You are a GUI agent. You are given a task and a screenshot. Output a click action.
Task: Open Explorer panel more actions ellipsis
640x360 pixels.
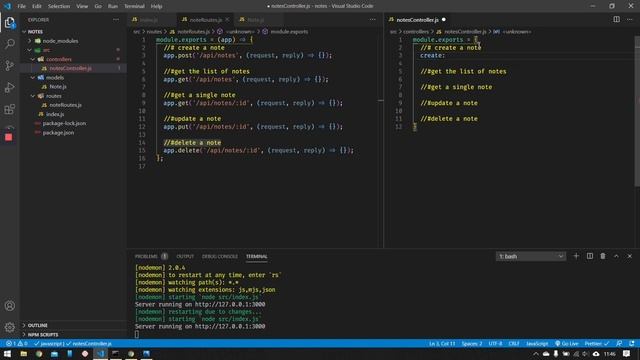click(116, 20)
